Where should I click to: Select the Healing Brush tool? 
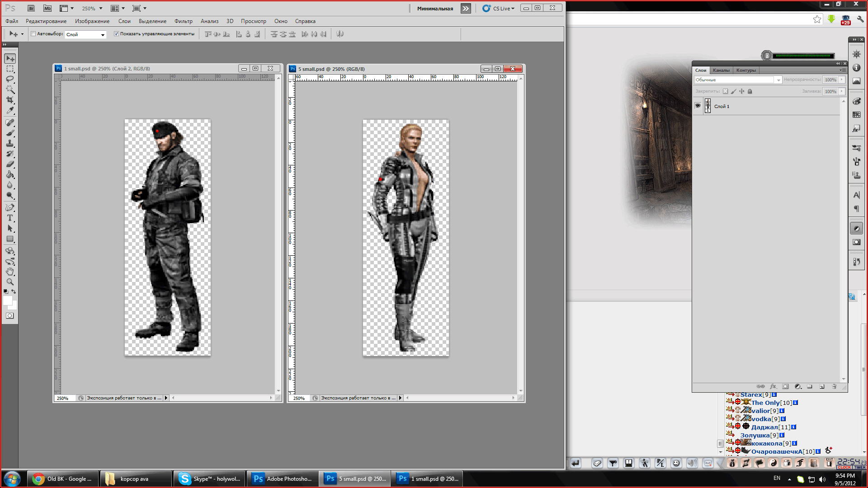coord(10,122)
